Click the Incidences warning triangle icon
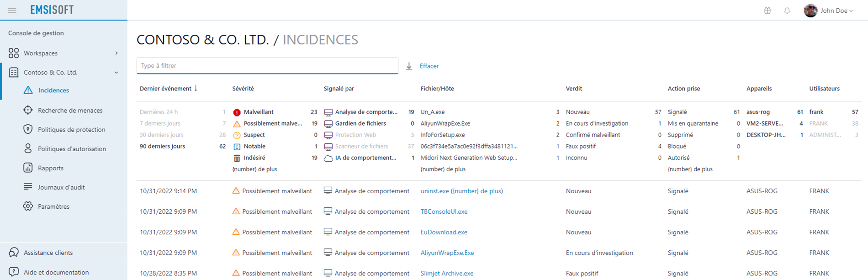The height and width of the screenshot is (280, 868). 28,90
